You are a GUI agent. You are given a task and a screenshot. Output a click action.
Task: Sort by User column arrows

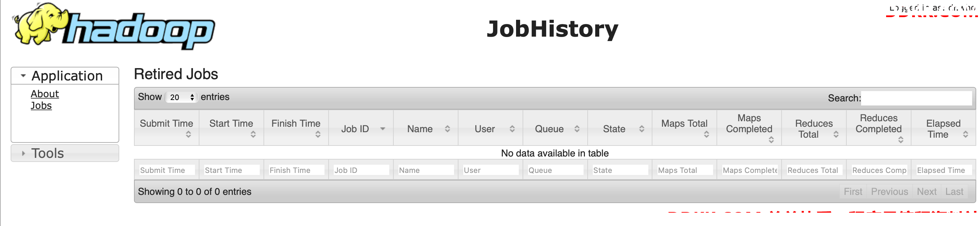(x=512, y=129)
